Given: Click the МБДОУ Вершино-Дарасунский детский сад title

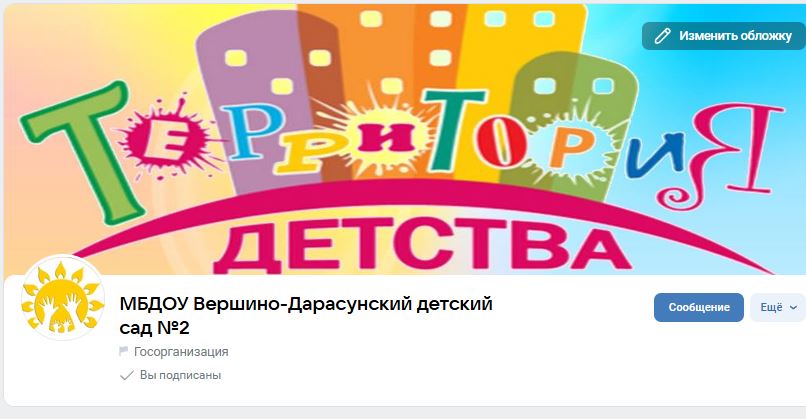Looking at the screenshot, I should (306, 316).
